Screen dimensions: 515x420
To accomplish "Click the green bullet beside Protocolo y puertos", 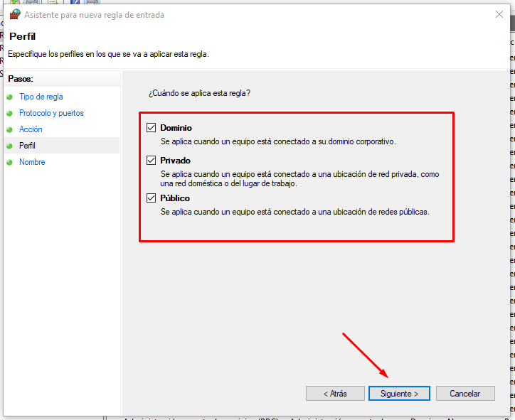I will [10, 113].
